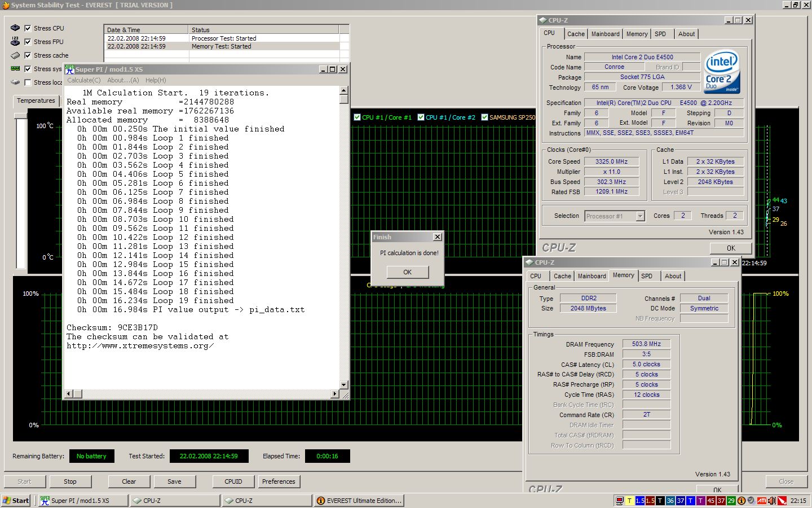Toggle the CPU #1 / Core #2 graph checkbox
812x508 pixels.
click(x=421, y=117)
